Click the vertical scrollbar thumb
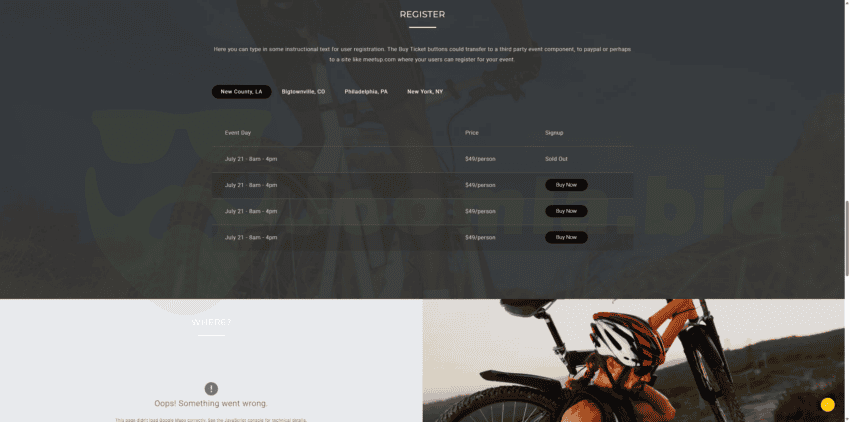This screenshot has width=850, height=422. point(847,238)
